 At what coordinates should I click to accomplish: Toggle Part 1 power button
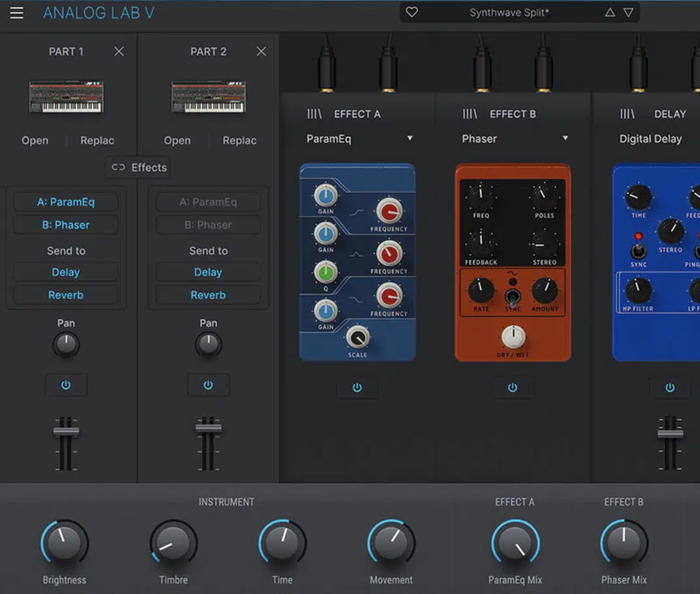click(66, 385)
